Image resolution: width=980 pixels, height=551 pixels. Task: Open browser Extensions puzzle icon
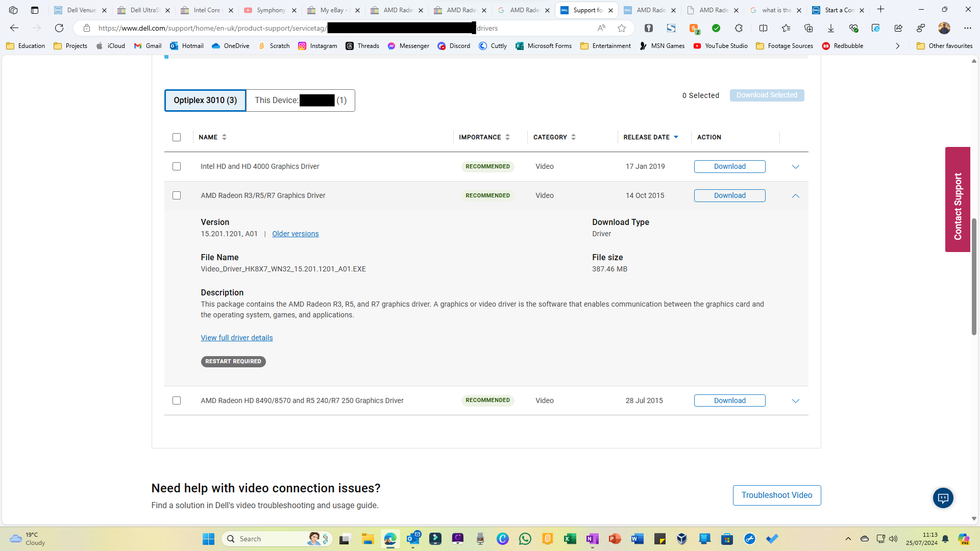pyautogui.click(x=739, y=28)
